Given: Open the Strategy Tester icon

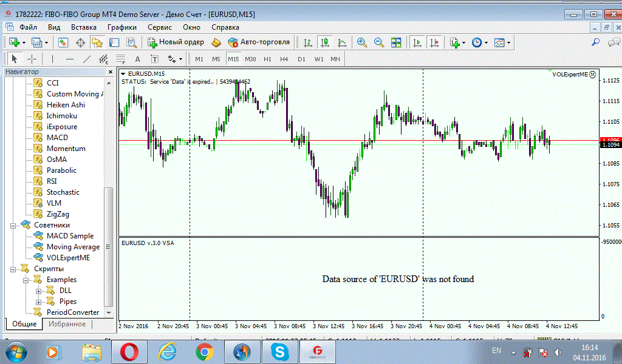Looking at the screenshot, I should (131, 42).
